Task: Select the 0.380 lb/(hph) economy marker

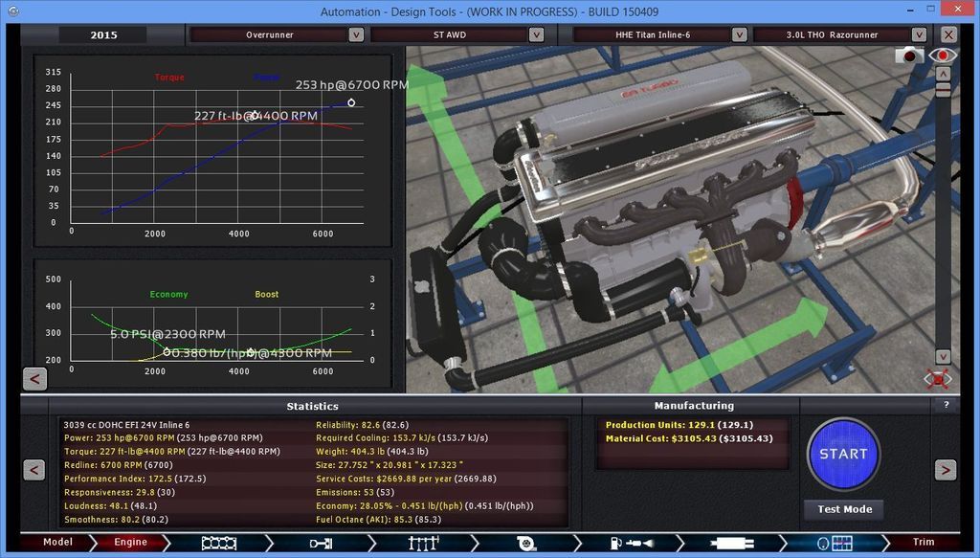Action: (251, 352)
